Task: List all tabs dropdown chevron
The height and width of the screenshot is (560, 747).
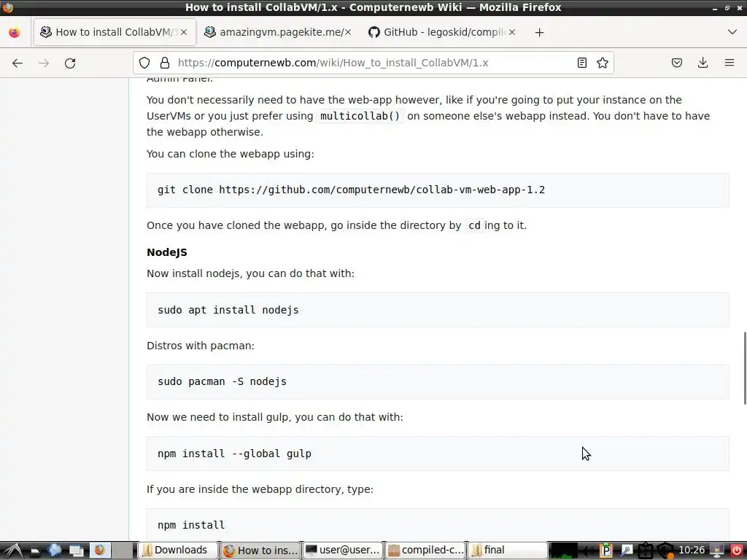Action: (732, 32)
